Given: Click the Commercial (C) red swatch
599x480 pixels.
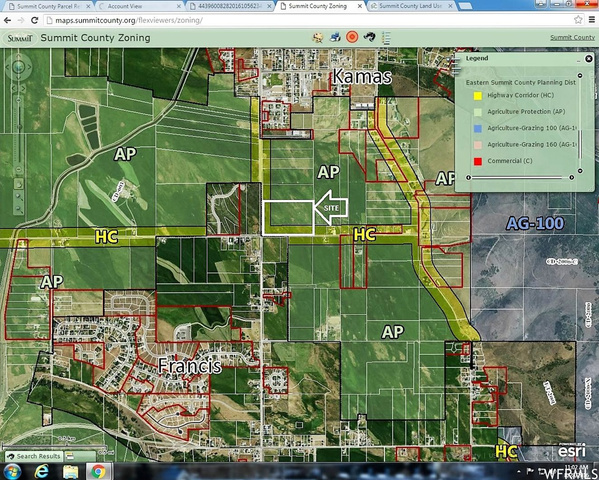Looking at the screenshot, I should point(478,161).
